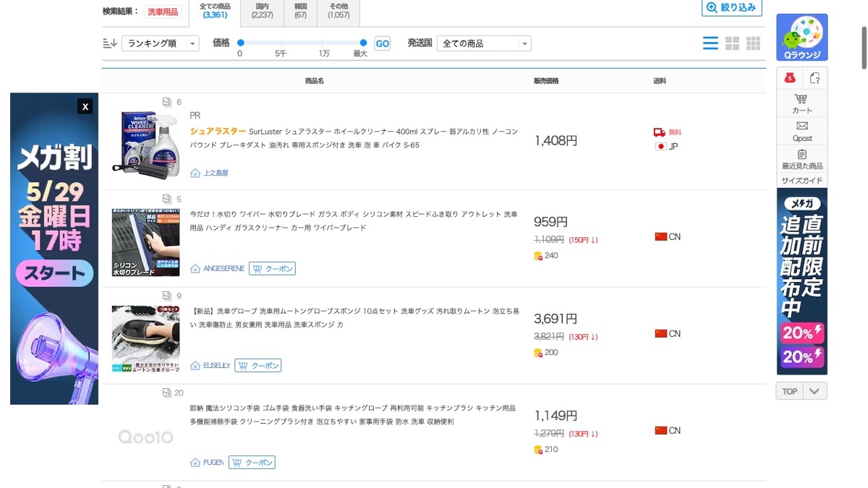Open 最近見た商品 clipboard icon
The width and height of the screenshot is (868, 488).
tap(801, 159)
